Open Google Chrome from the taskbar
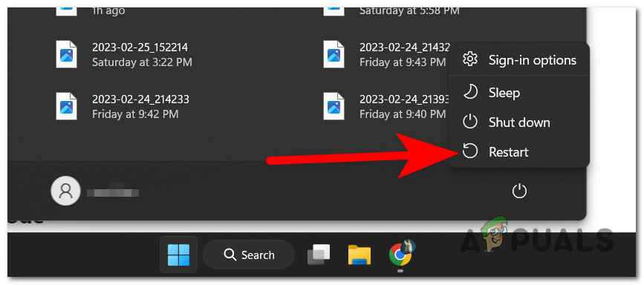This screenshot has width=644, height=285. [x=401, y=255]
